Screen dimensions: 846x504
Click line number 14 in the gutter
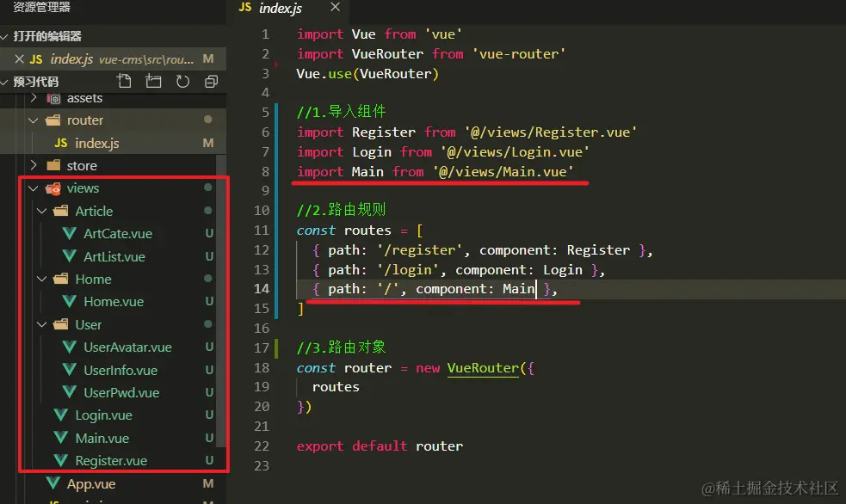pyautogui.click(x=262, y=289)
